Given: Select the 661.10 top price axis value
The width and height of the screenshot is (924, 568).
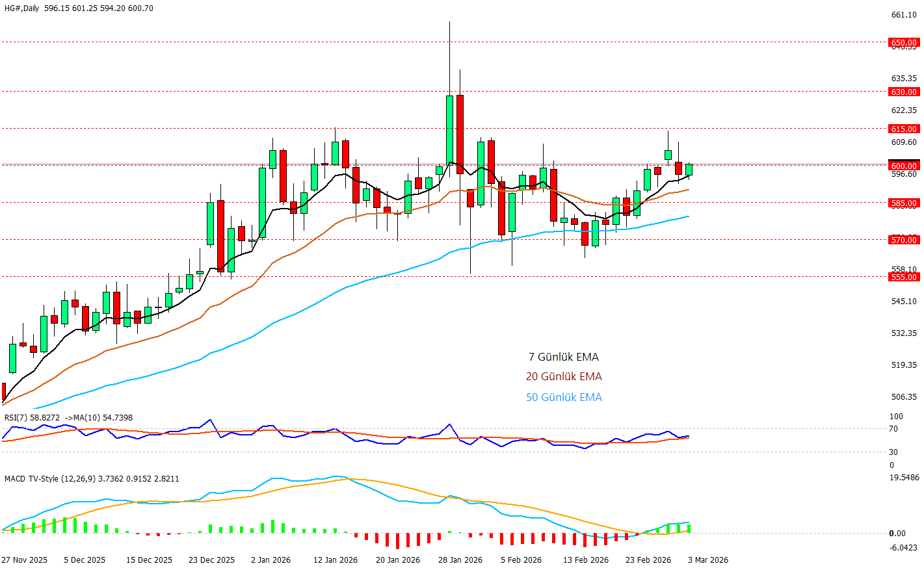Looking at the screenshot, I should [x=903, y=15].
